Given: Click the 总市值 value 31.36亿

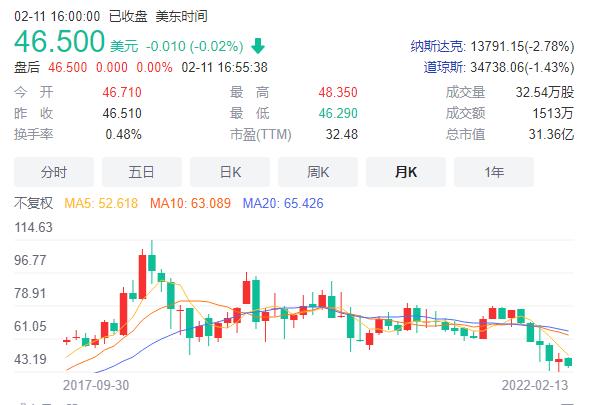Looking at the screenshot, I should (x=551, y=134).
